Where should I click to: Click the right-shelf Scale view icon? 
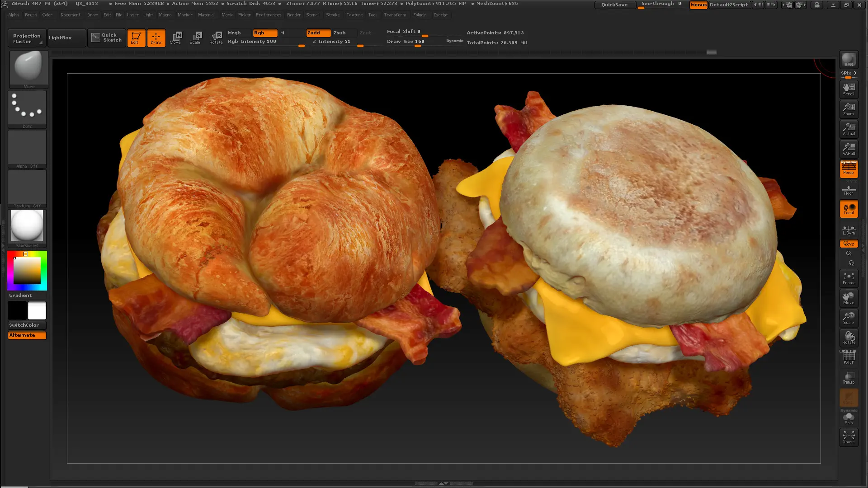pyautogui.click(x=849, y=318)
